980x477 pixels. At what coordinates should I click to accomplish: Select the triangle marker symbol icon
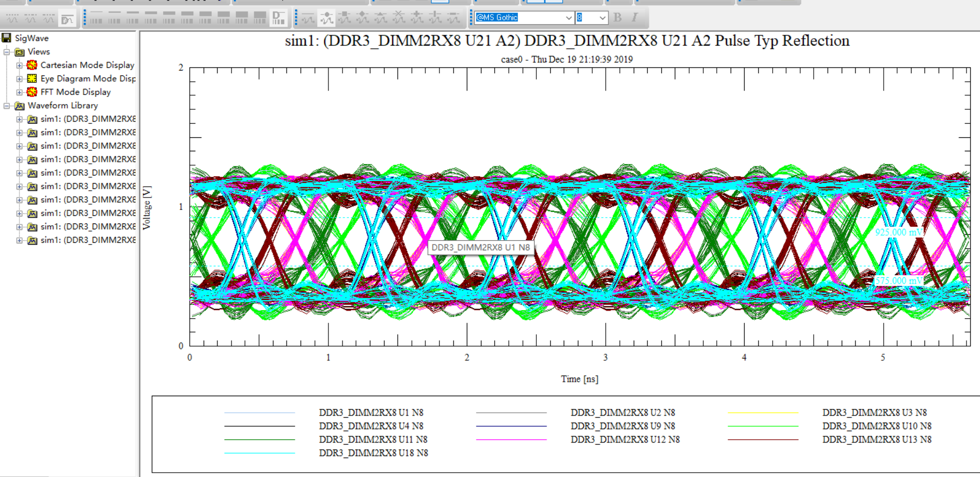(381, 18)
